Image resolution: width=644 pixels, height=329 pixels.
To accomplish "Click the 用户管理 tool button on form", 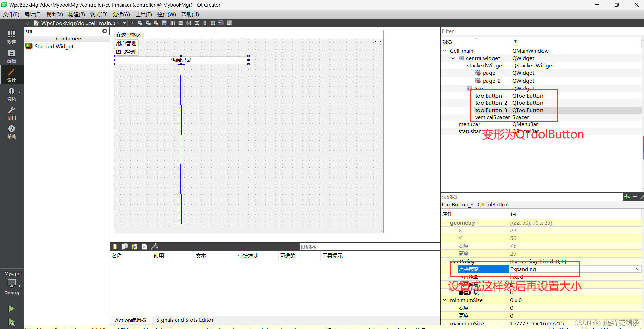I will 126,43.
